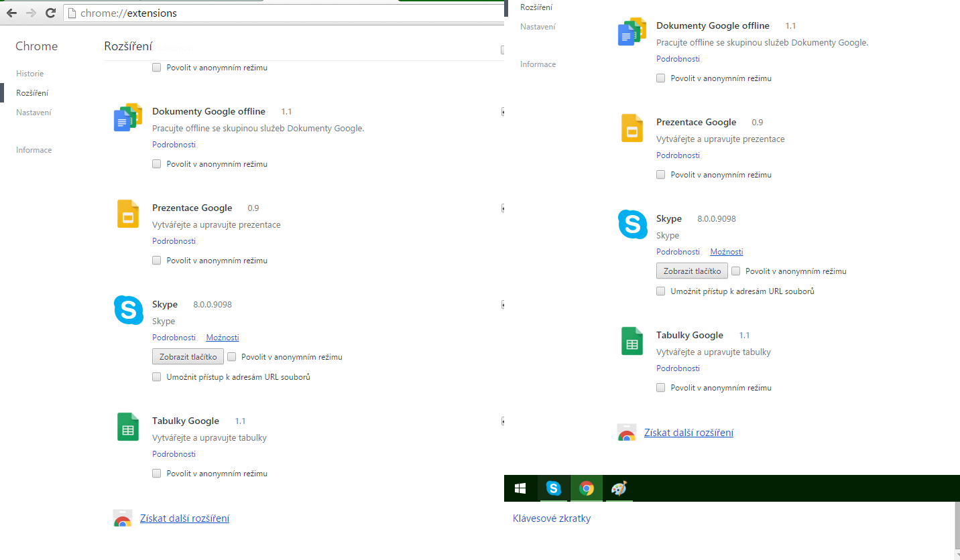This screenshot has height=560, width=960.
Task: Open Skype Možnosti link in right view
Action: tap(727, 252)
